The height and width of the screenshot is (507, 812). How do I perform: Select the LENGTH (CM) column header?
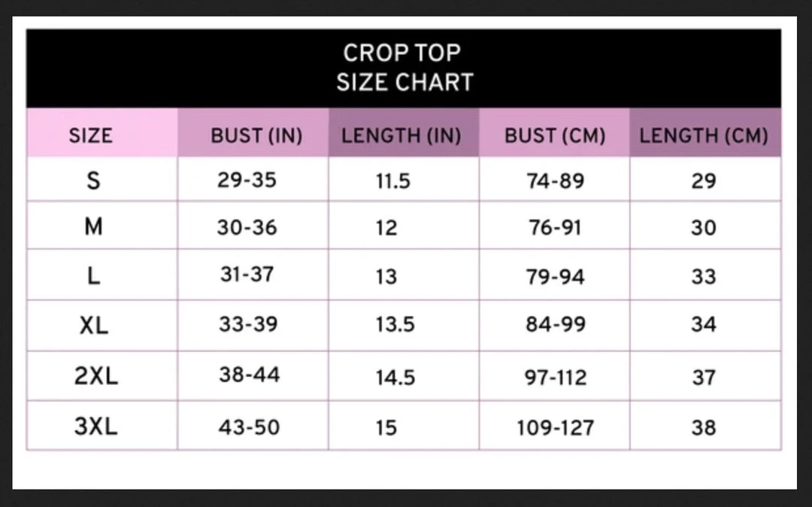click(x=704, y=135)
